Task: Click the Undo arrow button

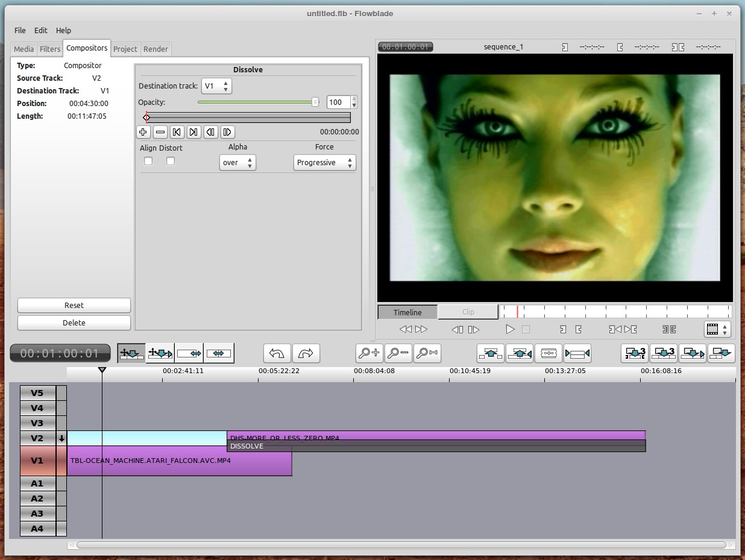Action: pyautogui.click(x=277, y=353)
